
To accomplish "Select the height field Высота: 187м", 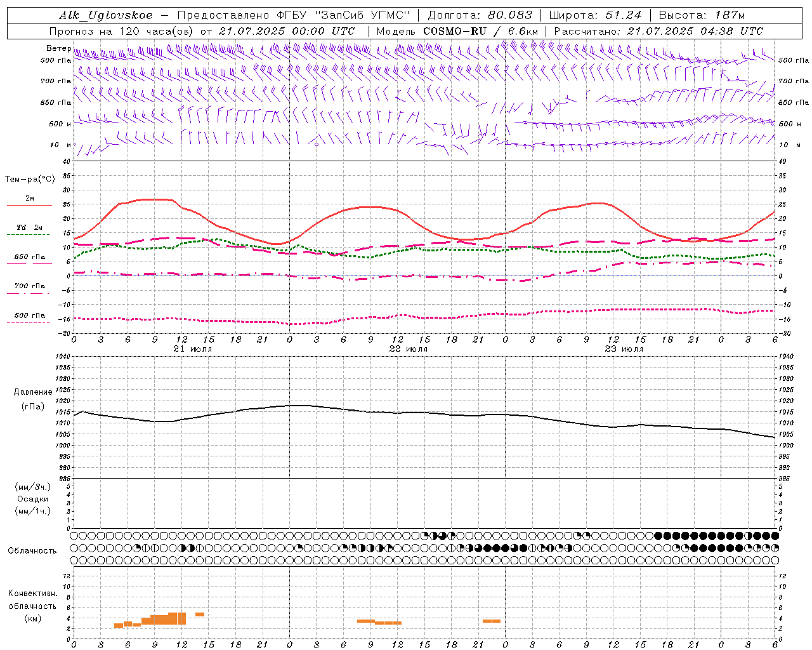I will tap(702, 15).
